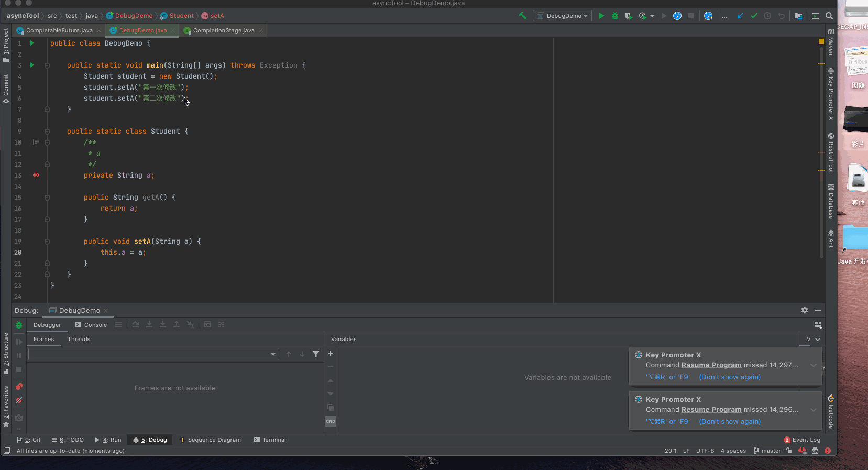The height and width of the screenshot is (470, 868).
Task: Click the master git branch widget
Action: pyautogui.click(x=767, y=451)
